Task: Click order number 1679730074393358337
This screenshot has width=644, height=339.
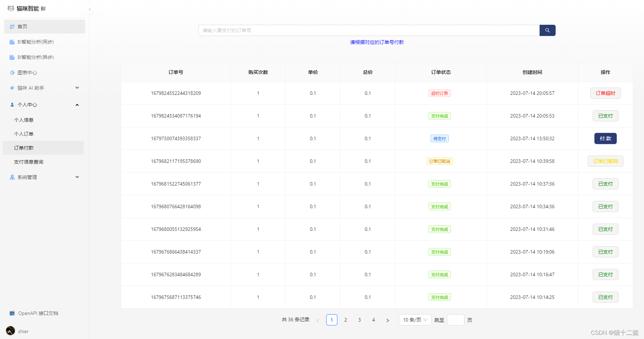Action: pos(176,138)
